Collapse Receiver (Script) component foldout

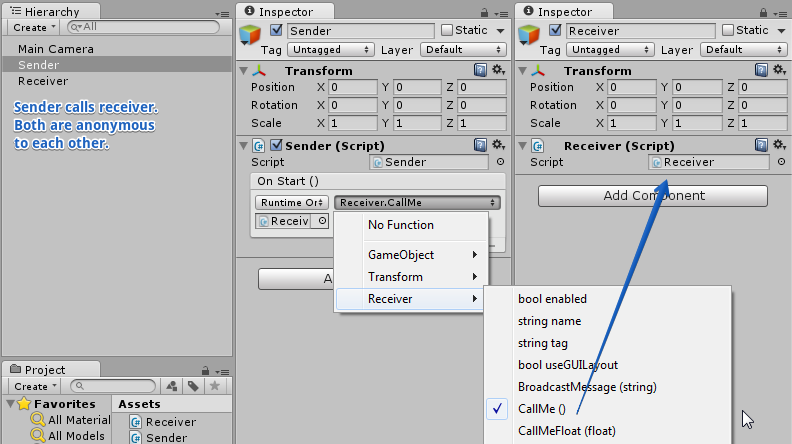[523, 146]
